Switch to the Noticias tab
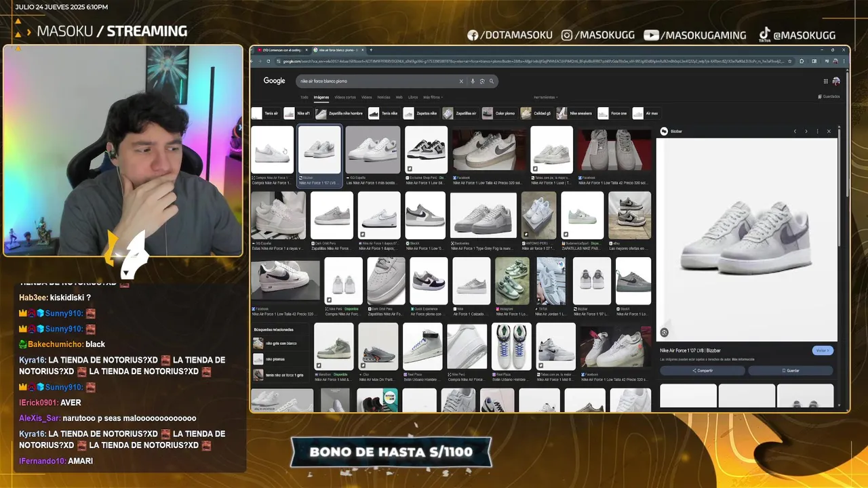Screen dimensions: 868x488 point(384,98)
